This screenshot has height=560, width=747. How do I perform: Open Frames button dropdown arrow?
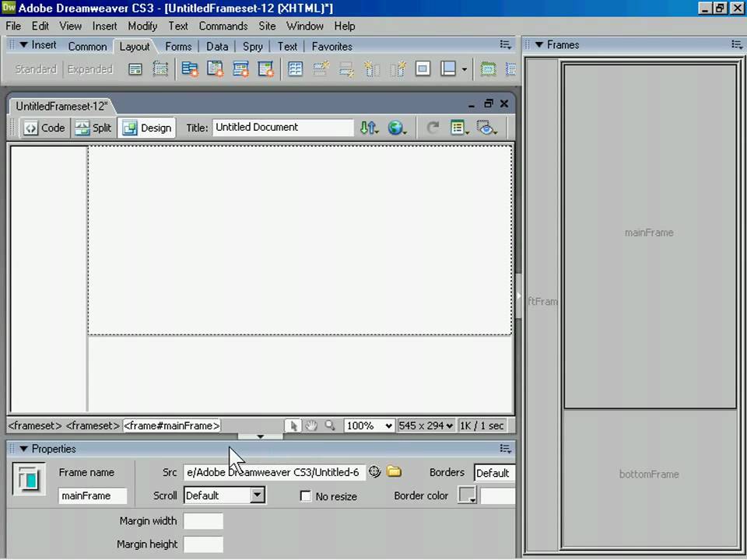coord(465,69)
